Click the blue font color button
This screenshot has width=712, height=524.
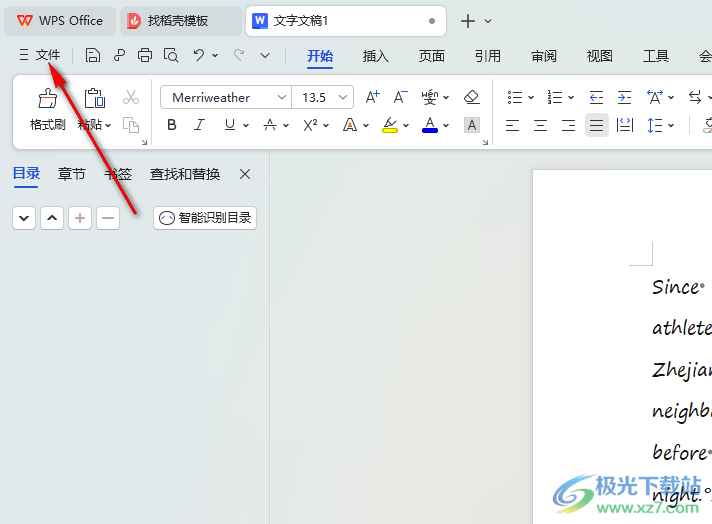point(430,125)
